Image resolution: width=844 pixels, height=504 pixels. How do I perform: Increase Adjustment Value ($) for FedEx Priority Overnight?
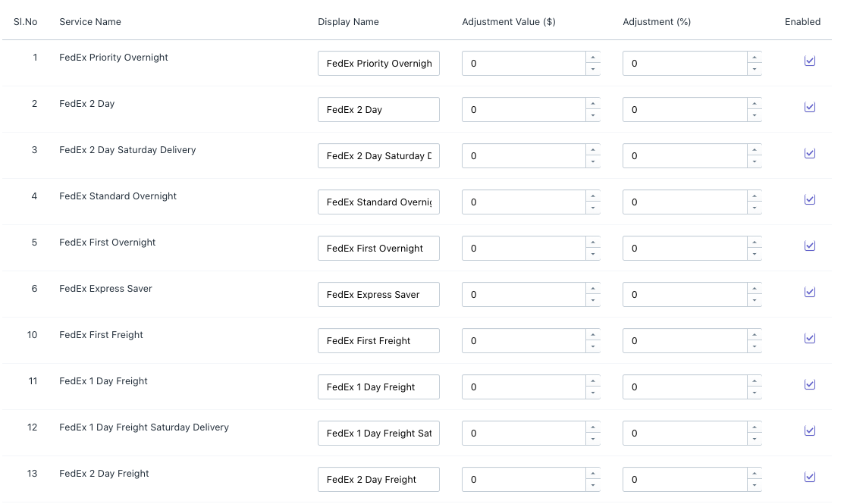pyautogui.click(x=593, y=58)
